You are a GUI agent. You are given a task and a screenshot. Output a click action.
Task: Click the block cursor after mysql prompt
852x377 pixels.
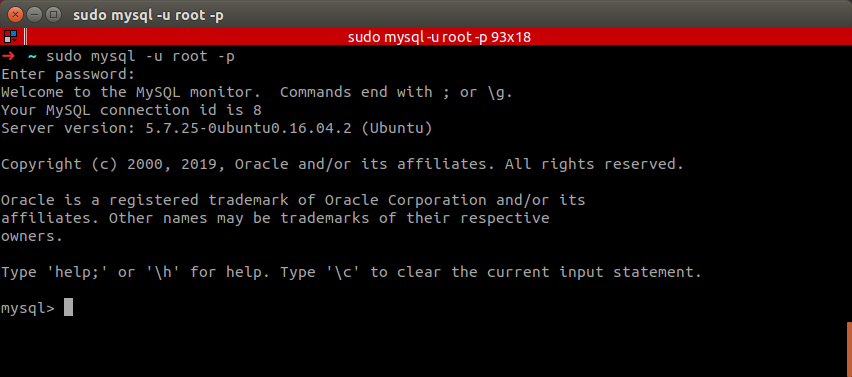click(x=68, y=307)
